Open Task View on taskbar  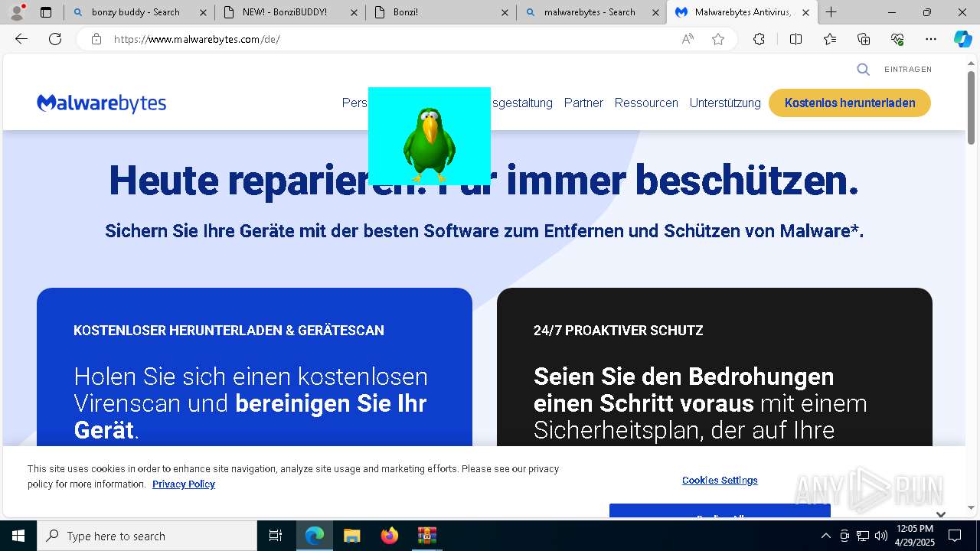276,536
